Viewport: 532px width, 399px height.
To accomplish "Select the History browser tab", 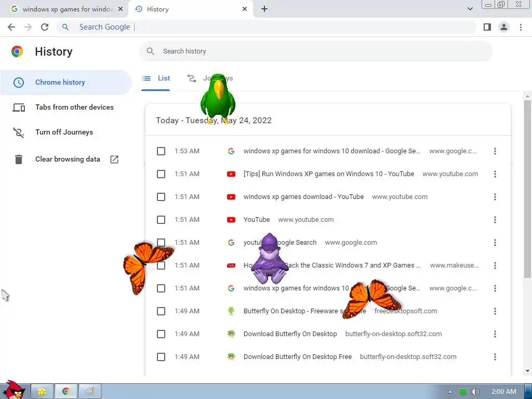I will (190, 9).
